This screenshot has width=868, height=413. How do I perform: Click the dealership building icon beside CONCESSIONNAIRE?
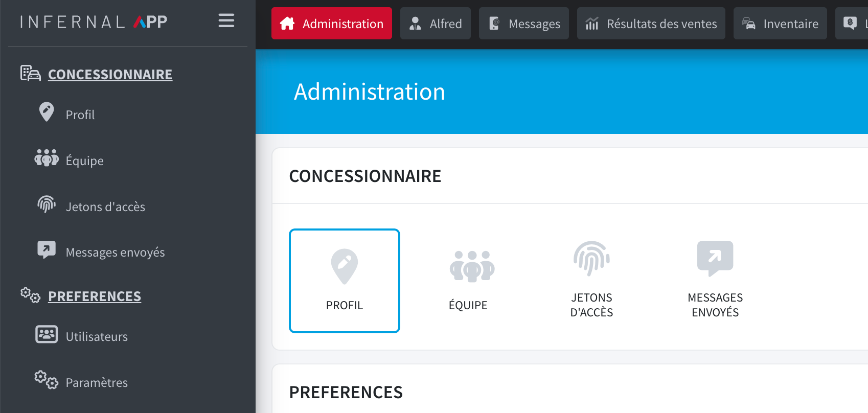(x=31, y=74)
